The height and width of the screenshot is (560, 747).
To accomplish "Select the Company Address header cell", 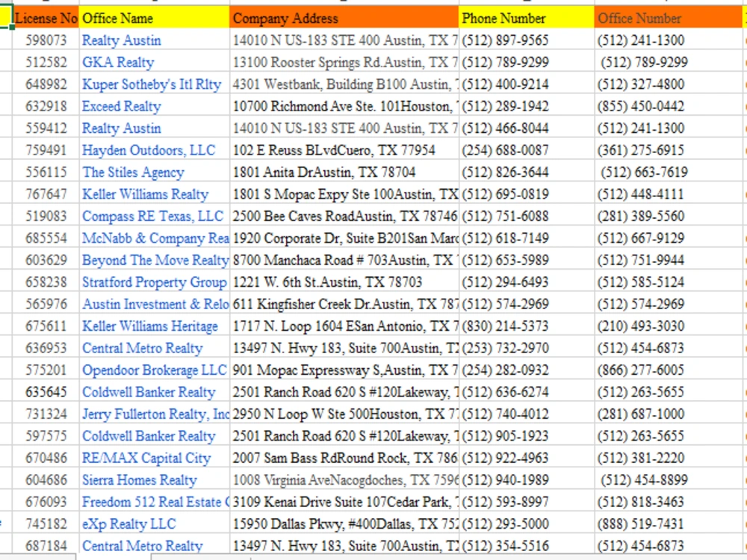I will coord(344,18).
